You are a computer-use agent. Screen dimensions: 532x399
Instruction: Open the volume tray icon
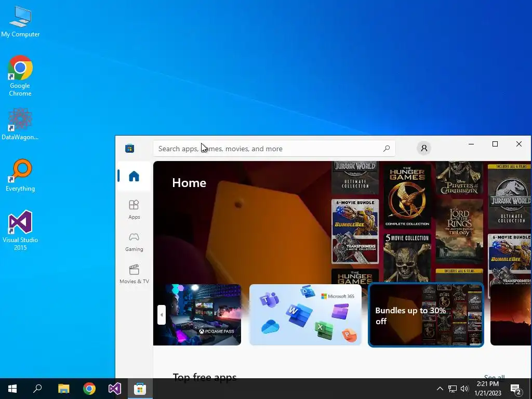tap(464, 389)
